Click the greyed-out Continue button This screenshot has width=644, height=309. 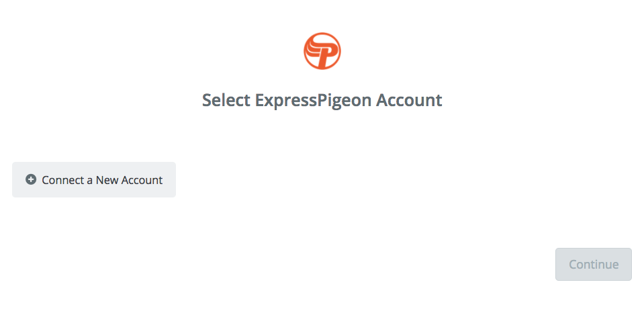click(x=594, y=264)
